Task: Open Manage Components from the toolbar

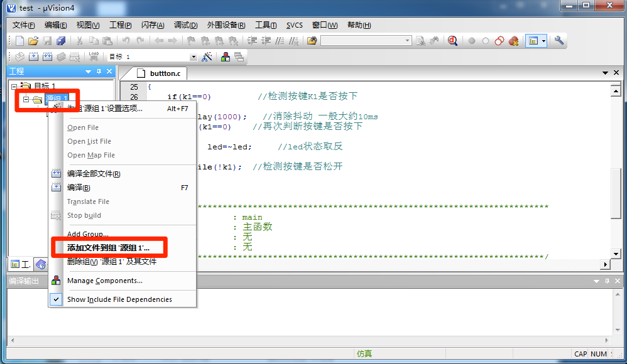Action: [x=226, y=56]
